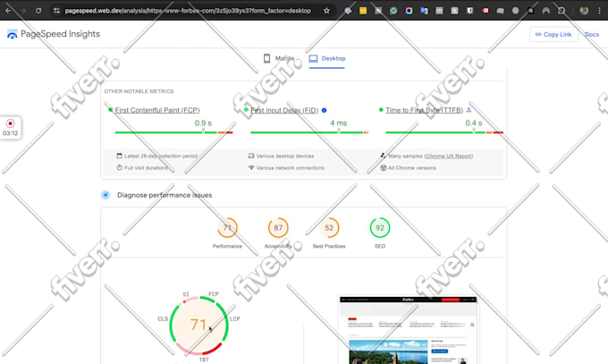Viewport: 608px width, 364px height.
Task: Switch to the Mobile tab
Action: (x=279, y=58)
